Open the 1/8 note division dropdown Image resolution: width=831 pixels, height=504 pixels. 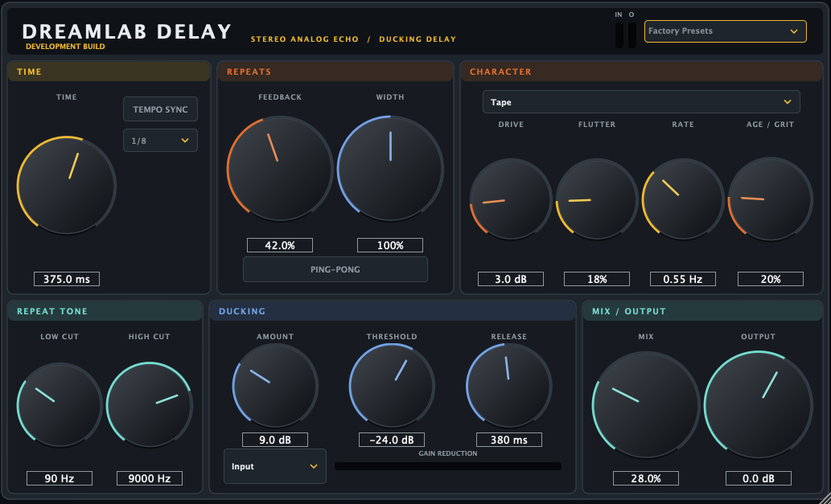[x=161, y=141]
